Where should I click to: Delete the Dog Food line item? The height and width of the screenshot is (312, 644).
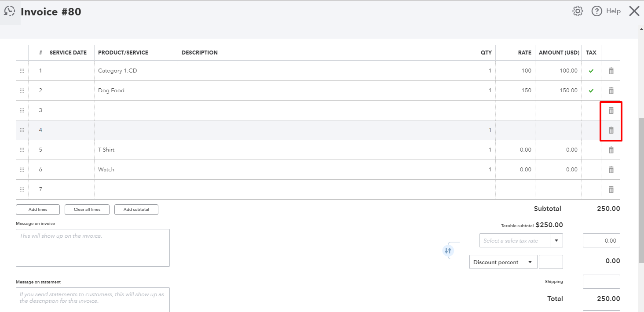click(x=611, y=91)
